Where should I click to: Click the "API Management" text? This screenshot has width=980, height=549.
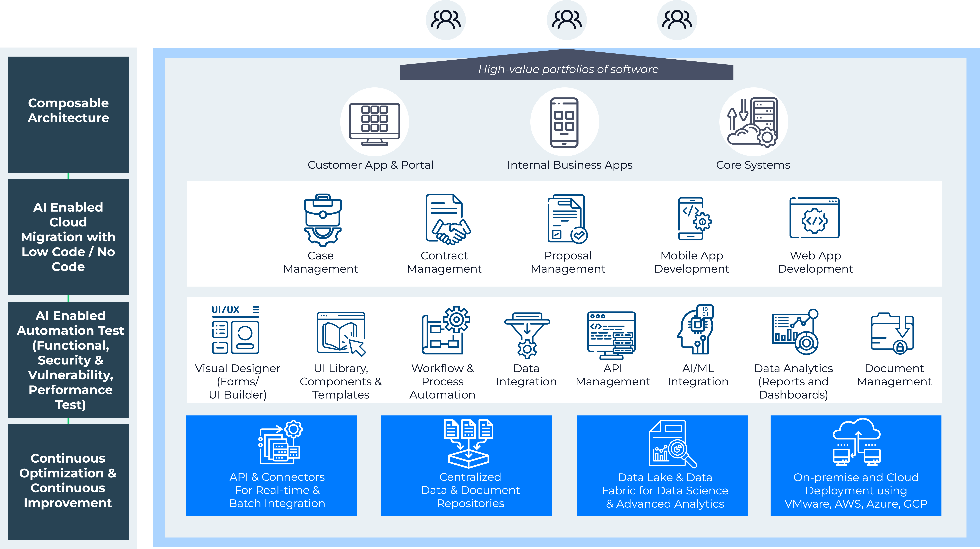pos(613,375)
